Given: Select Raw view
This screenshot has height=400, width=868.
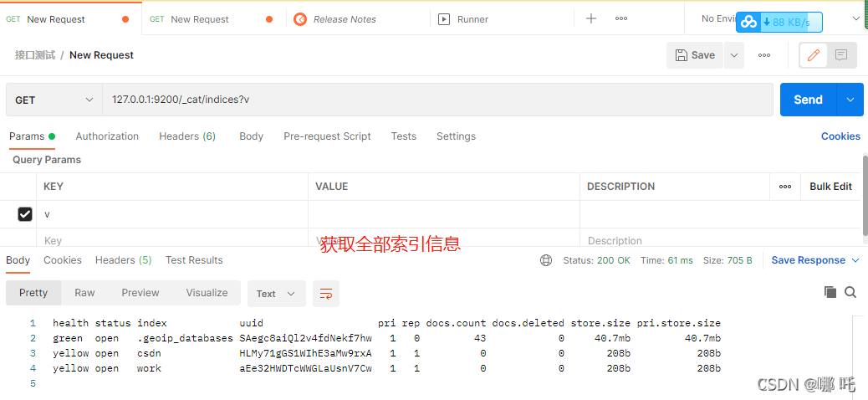Looking at the screenshot, I should (x=84, y=293).
